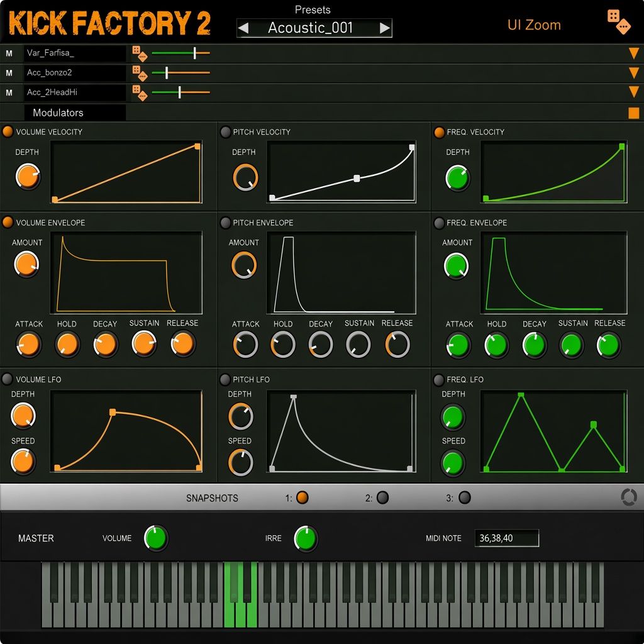Click the Master IRRE knob

click(306, 538)
